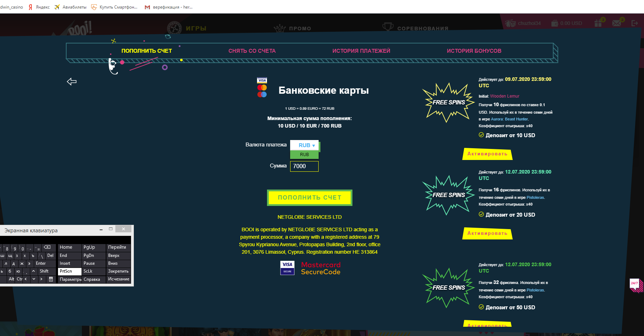Click the context menu key on on-screen keyboard
Image resolution: width=644 pixels, height=336 pixels.
(51, 279)
